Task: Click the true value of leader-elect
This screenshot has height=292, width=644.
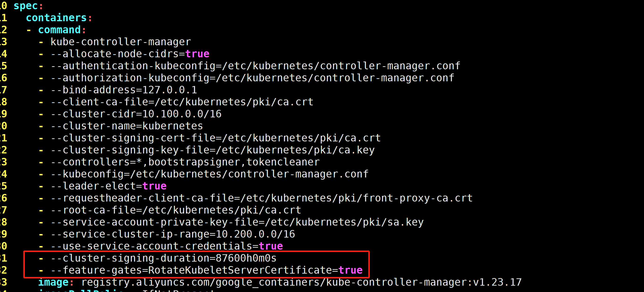Action: pos(154,186)
